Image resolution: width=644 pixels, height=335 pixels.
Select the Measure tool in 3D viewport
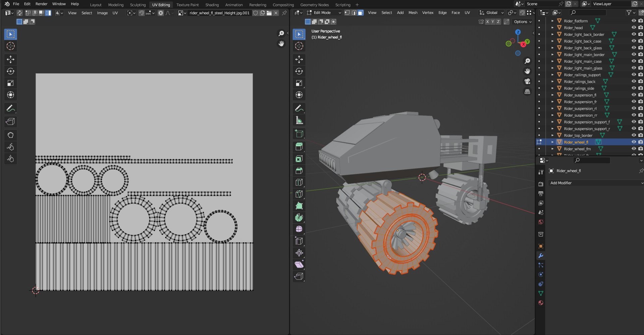[299, 120]
